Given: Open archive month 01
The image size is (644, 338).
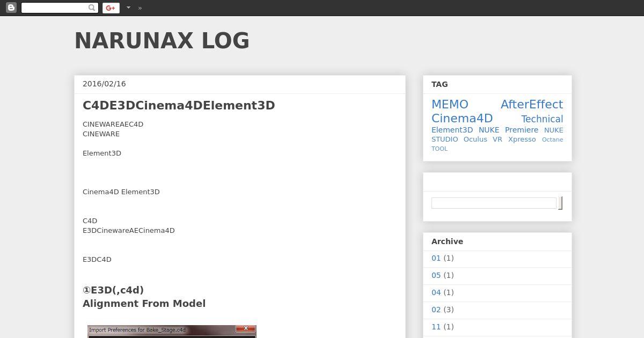Looking at the screenshot, I should click(436, 258).
